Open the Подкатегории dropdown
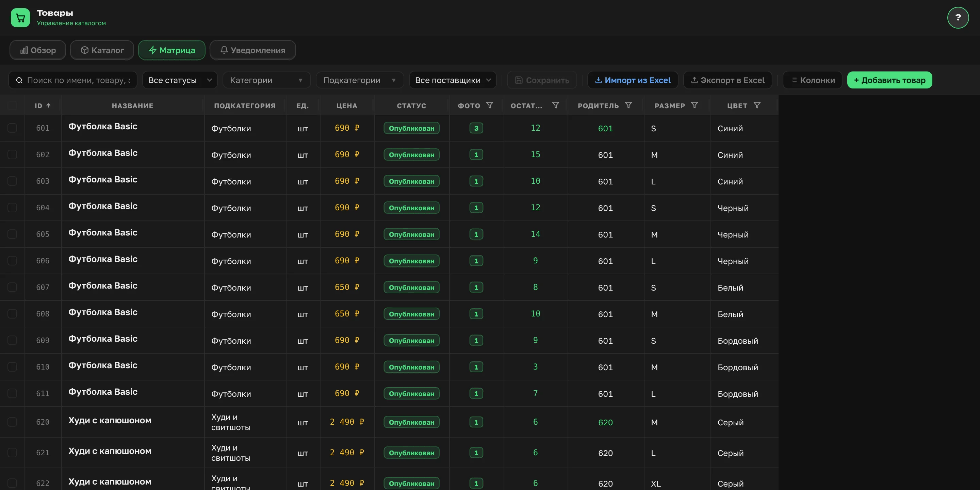Viewport: 980px width, 490px height. (x=360, y=80)
